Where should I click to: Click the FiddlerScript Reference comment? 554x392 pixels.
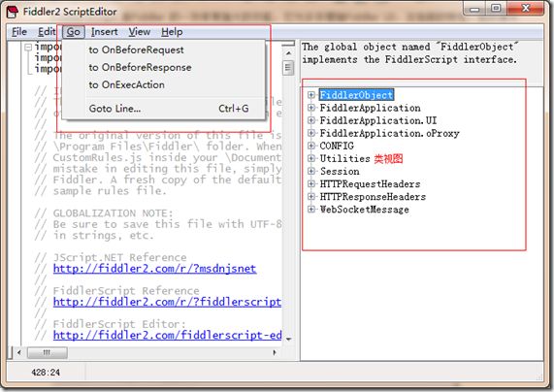pyautogui.click(x=117, y=290)
